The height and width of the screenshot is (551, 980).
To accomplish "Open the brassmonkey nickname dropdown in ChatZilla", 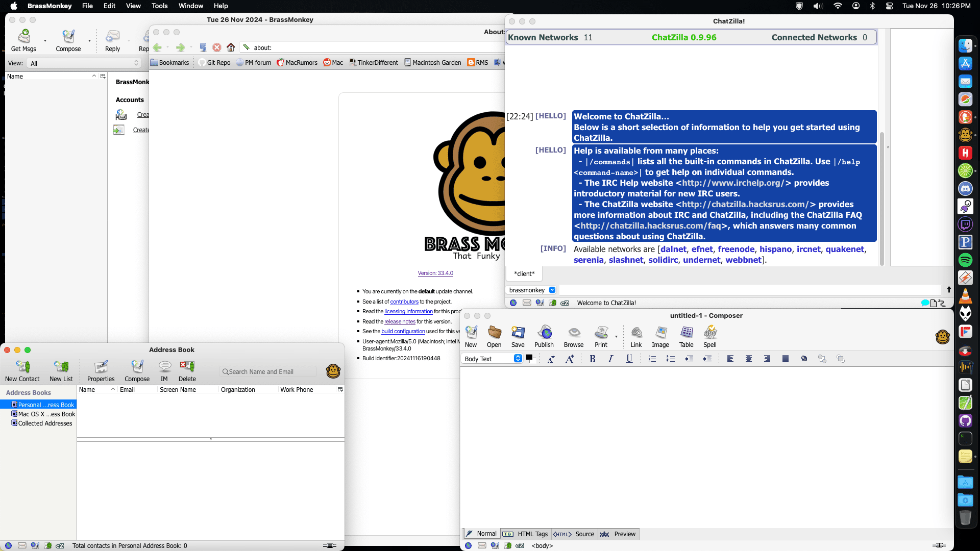I will tap(532, 290).
